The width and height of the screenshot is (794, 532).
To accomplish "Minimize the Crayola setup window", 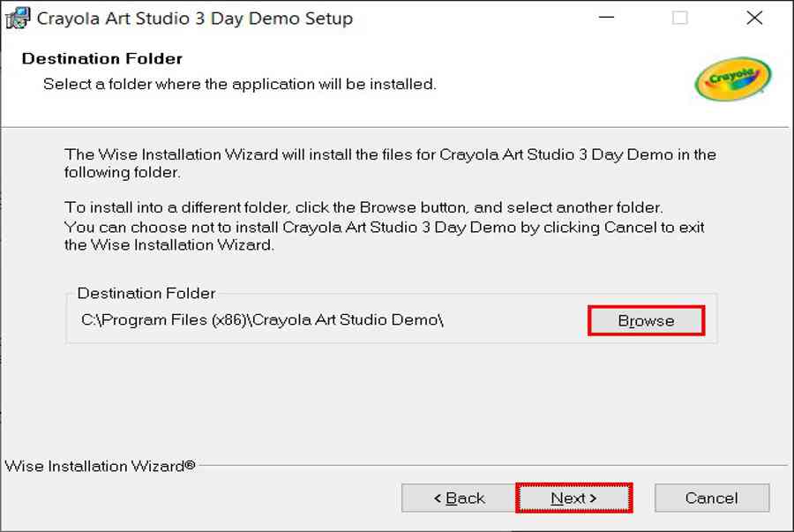I will click(606, 18).
